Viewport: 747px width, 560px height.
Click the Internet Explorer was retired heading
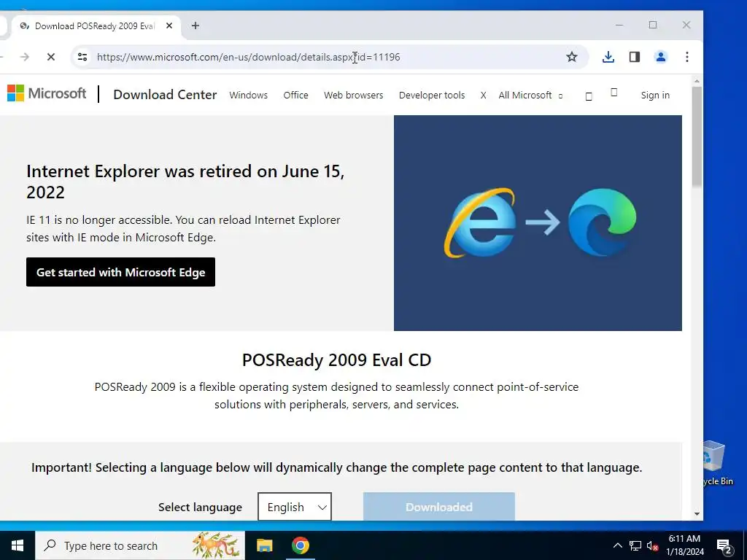tap(185, 182)
